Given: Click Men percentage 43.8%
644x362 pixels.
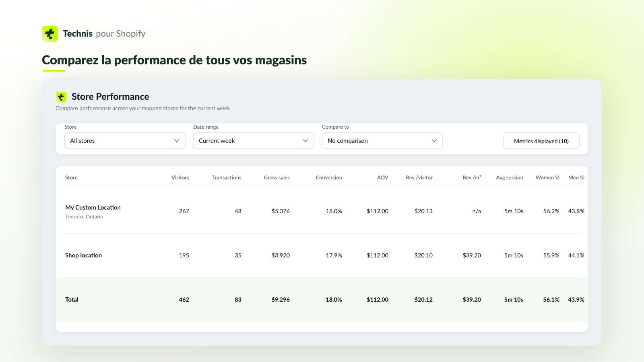Looking at the screenshot, I should coord(576,211).
